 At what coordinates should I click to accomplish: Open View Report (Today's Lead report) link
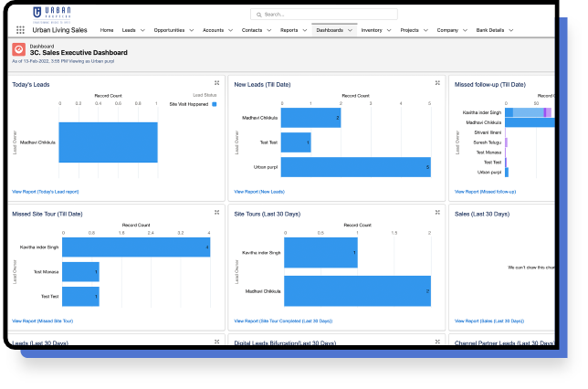tap(46, 192)
